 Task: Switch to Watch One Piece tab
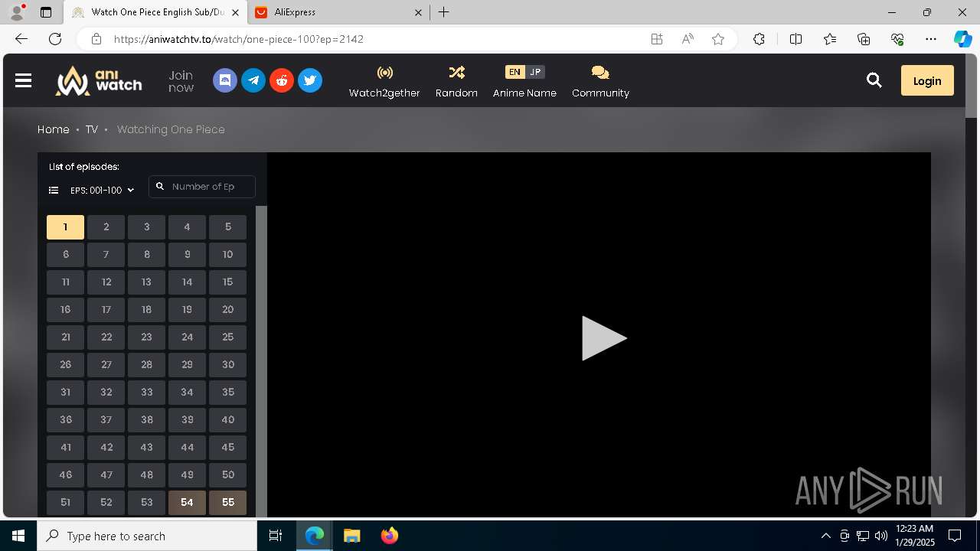tap(155, 12)
